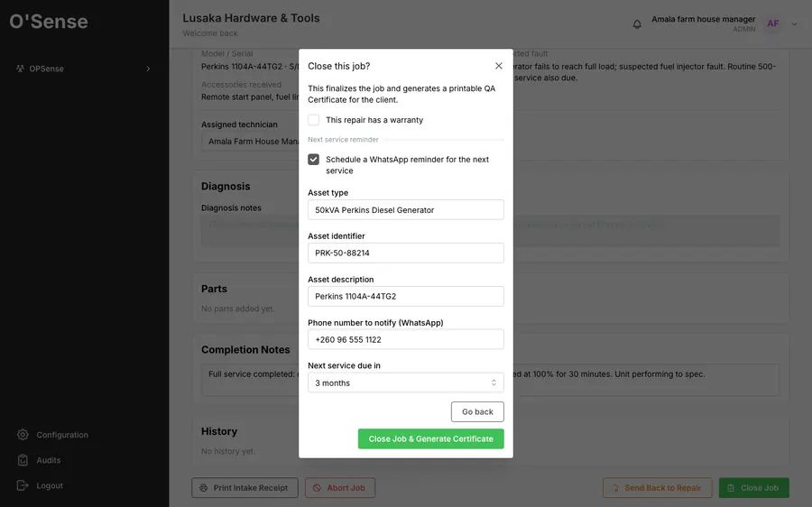This screenshot has width=812, height=507.
Task: Click the Asset type input field
Action: [405, 209]
